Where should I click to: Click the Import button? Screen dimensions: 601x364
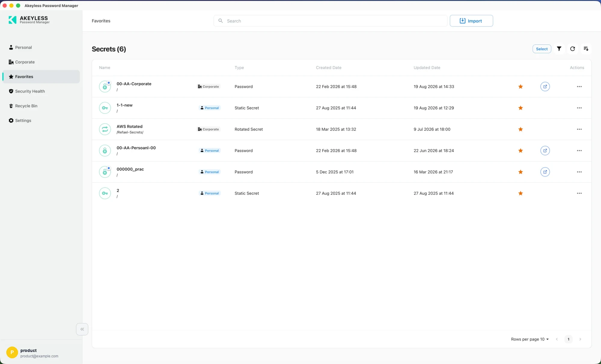coord(471,21)
